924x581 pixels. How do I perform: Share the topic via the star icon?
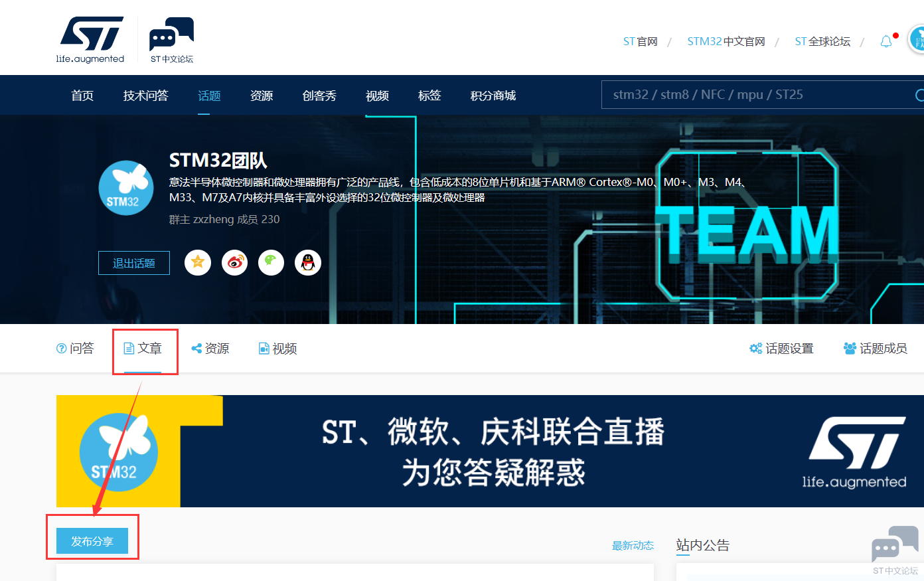(x=198, y=262)
